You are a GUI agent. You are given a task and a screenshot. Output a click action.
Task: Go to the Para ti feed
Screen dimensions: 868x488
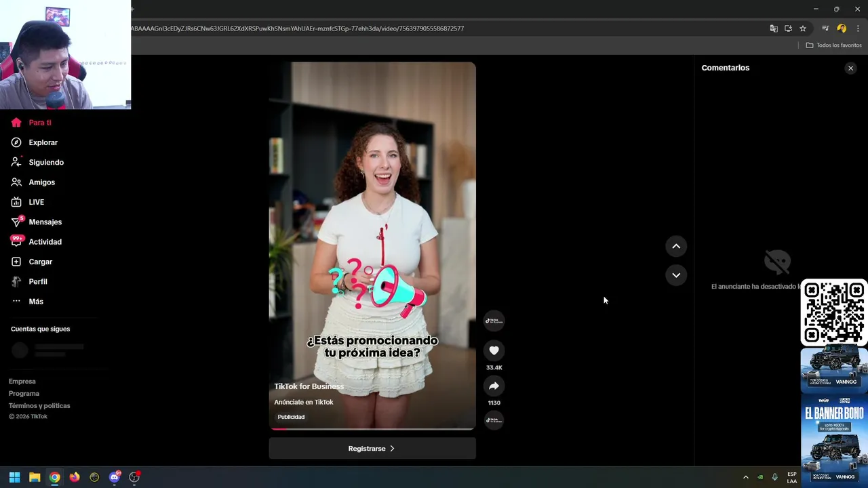tap(31, 123)
